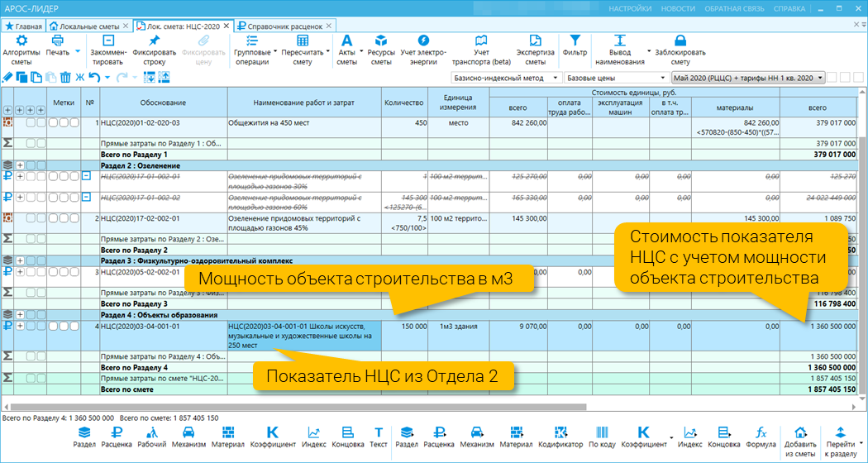Open Акты сметы tool
This screenshot has width=868, height=463.
346,50
